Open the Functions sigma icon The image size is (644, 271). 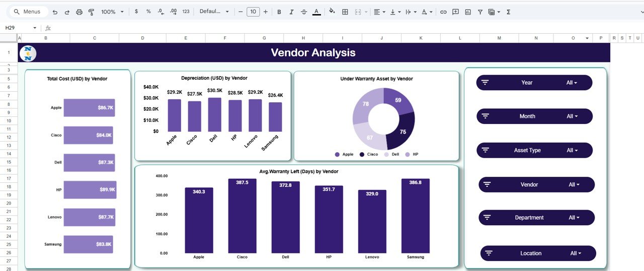[x=508, y=12]
